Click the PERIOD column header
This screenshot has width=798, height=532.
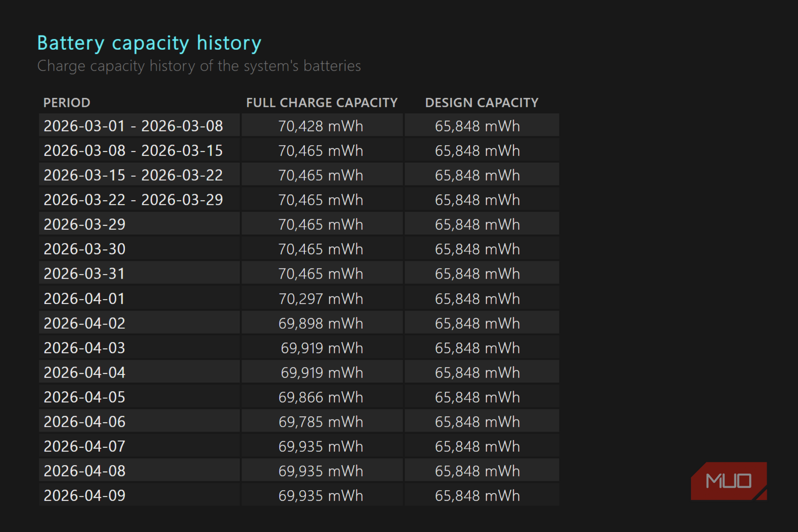tap(67, 103)
